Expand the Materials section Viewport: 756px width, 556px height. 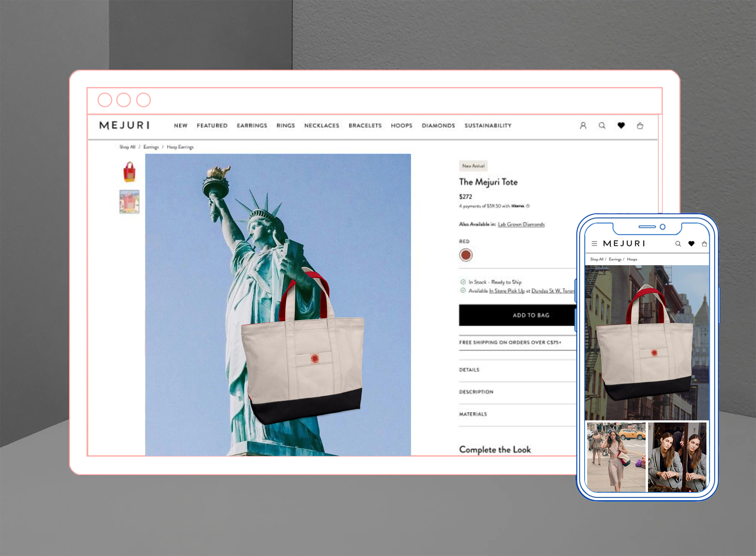(x=473, y=414)
